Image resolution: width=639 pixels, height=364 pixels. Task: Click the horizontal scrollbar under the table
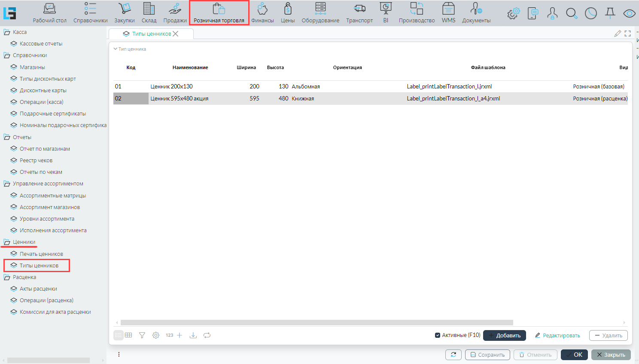click(316, 322)
